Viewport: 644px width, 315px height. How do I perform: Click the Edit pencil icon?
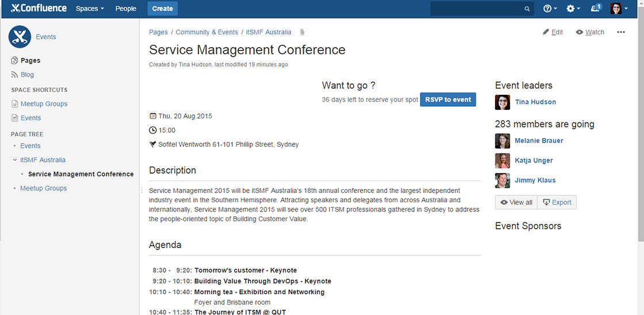click(546, 32)
